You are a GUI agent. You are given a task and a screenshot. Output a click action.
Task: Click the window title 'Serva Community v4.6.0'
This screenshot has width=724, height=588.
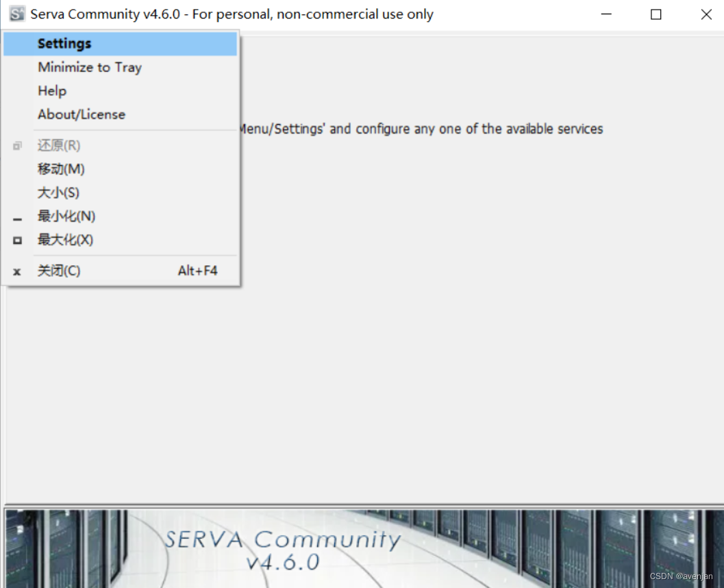click(x=105, y=14)
